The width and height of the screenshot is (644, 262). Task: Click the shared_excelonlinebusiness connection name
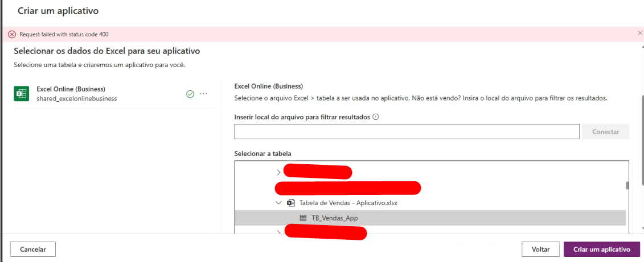click(x=77, y=98)
